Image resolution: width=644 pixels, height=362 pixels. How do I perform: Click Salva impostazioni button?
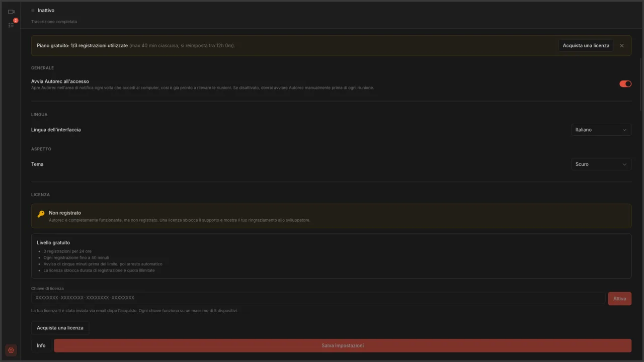(x=343, y=345)
